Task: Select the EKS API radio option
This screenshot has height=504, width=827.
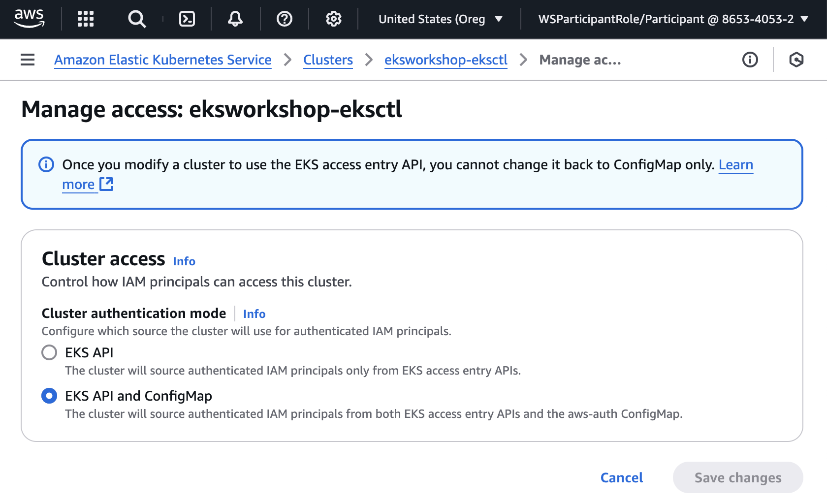Action: (x=49, y=352)
